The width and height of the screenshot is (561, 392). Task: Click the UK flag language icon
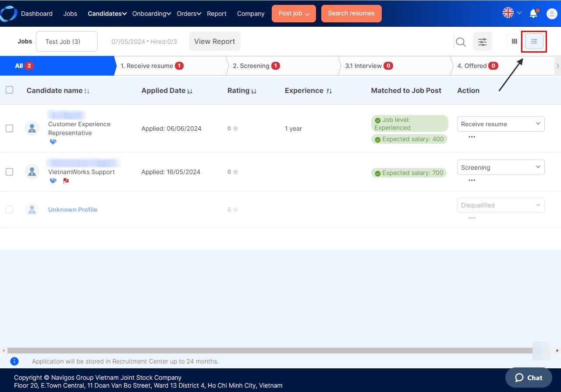click(x=508, y=13)
